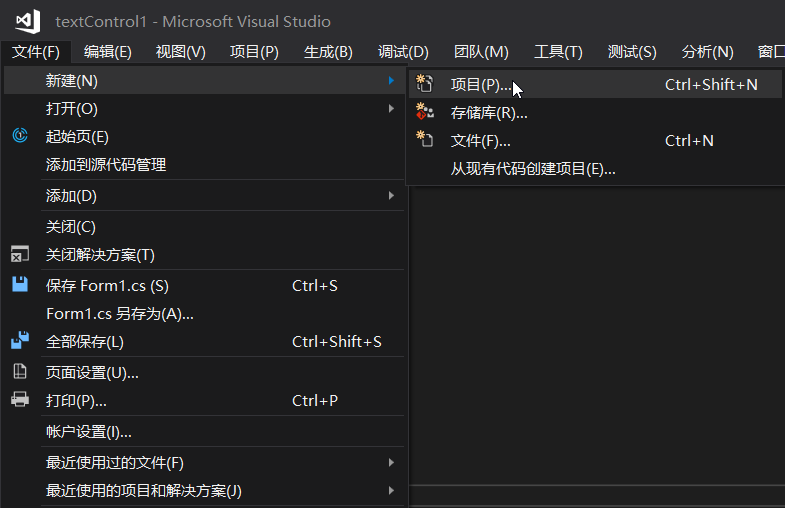Open the 团队(M) menu
Image resolution: width=785 pixels, height=508 pixels.
[481, 52]
